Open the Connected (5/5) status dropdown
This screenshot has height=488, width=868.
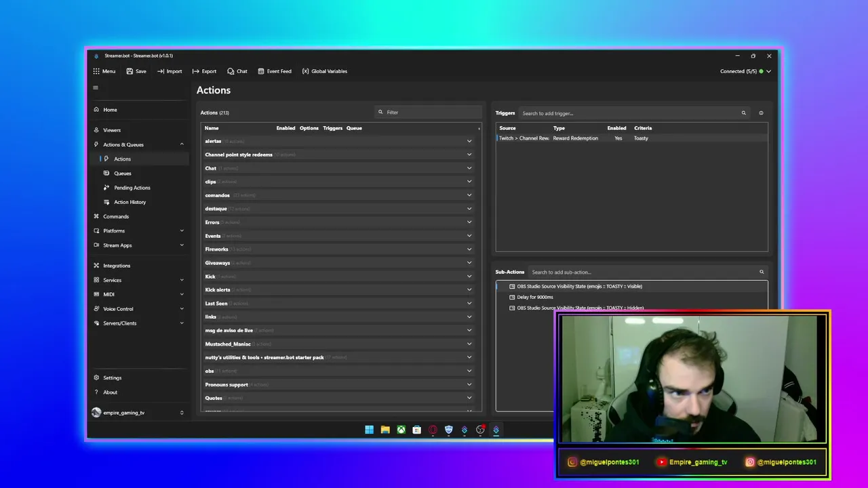(x=745, y=71)
